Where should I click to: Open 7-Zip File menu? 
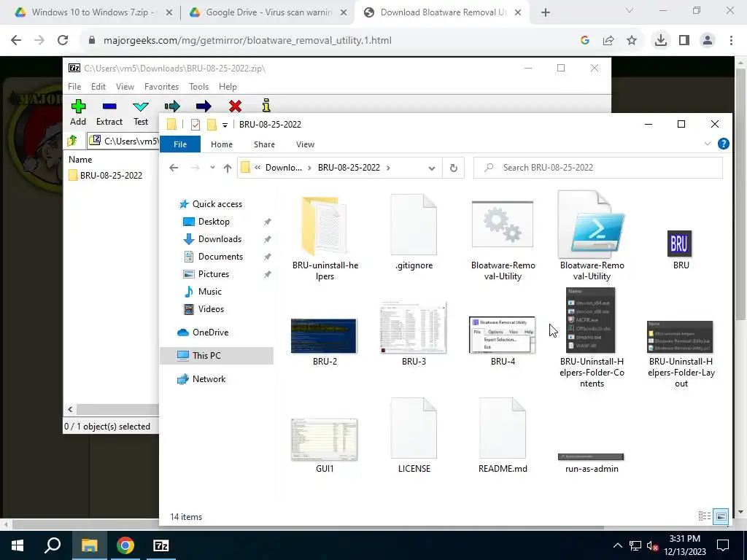point(74,87)
